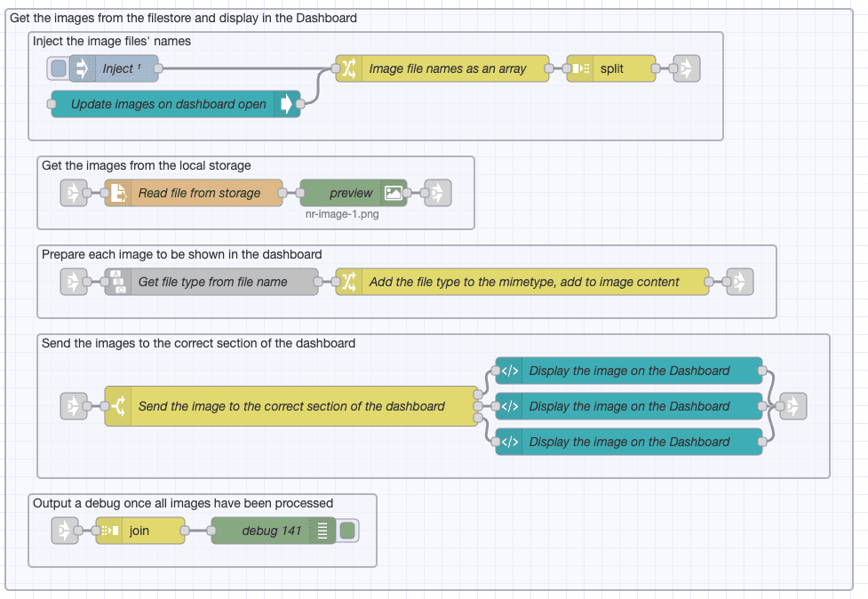Viewport: 868px width, 599px height.
Task: Select the bottom Display the image template node
Action: 629,442
